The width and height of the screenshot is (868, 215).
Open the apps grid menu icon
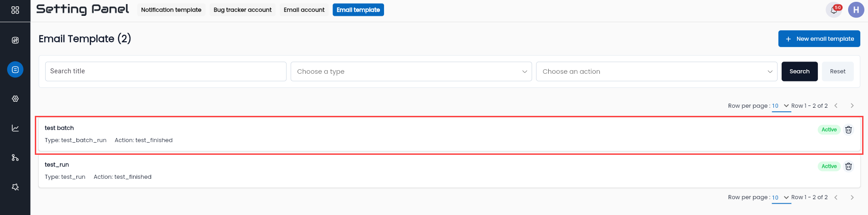(x=15, y=10)
